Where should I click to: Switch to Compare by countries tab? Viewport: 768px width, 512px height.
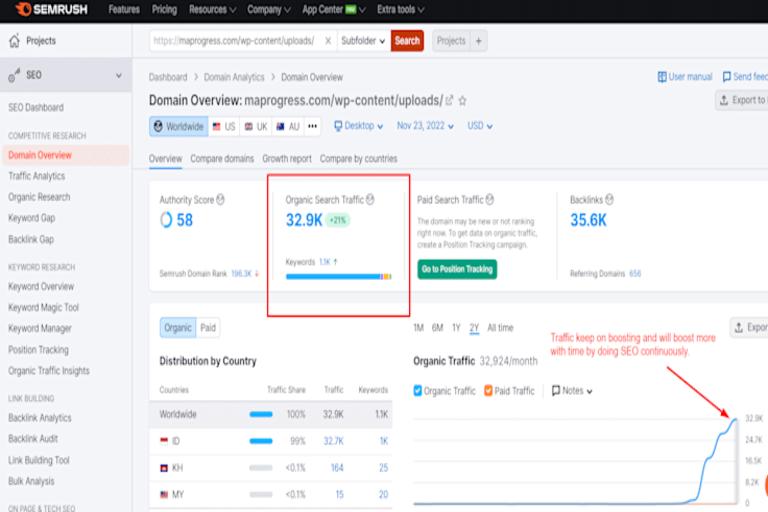point(359,159)
